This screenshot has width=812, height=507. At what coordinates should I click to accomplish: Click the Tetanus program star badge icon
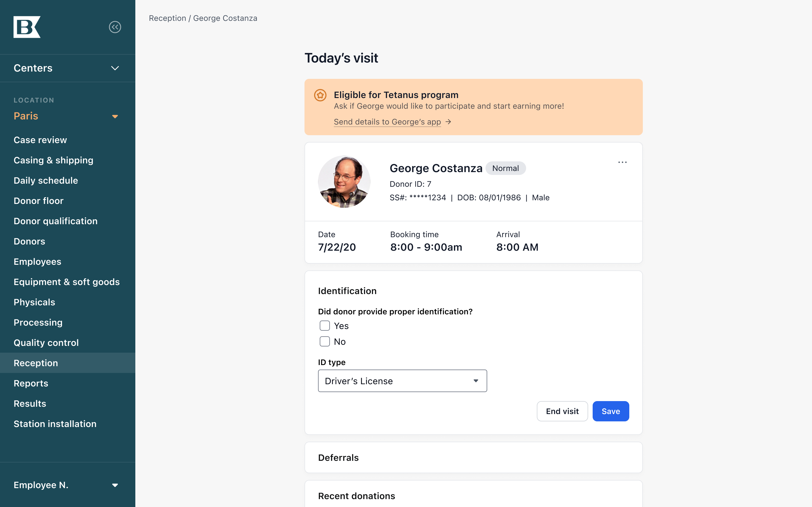click(320, 95)
